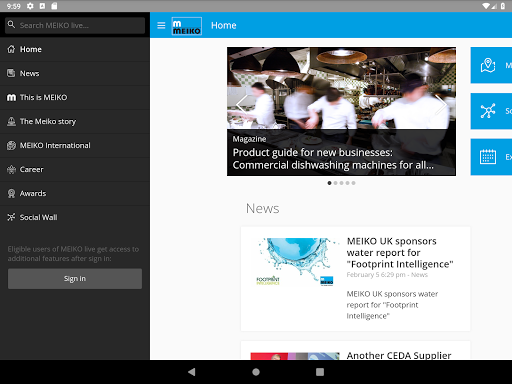Click the Career icon
This screenshot has width=512, height=384.
click(11, 169)
